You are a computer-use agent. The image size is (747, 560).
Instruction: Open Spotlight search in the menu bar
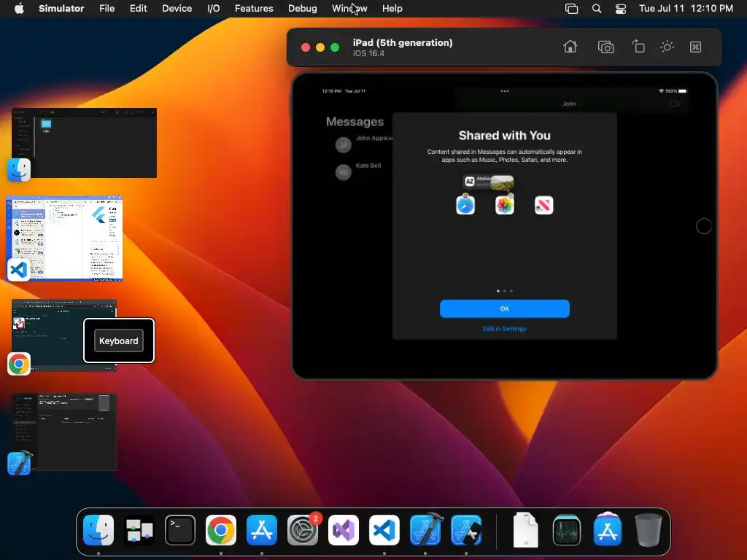coord(597,9)
